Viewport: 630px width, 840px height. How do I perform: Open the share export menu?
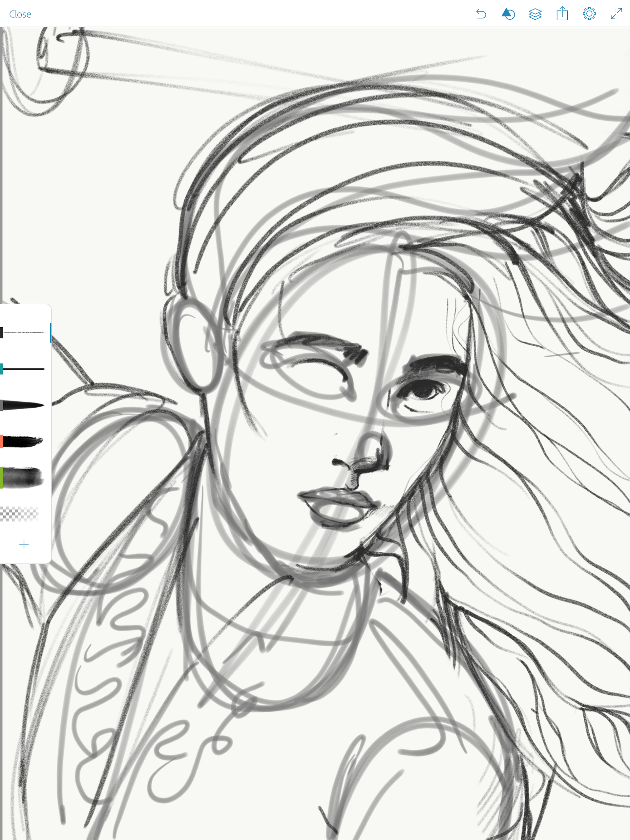tap(562, 13)
